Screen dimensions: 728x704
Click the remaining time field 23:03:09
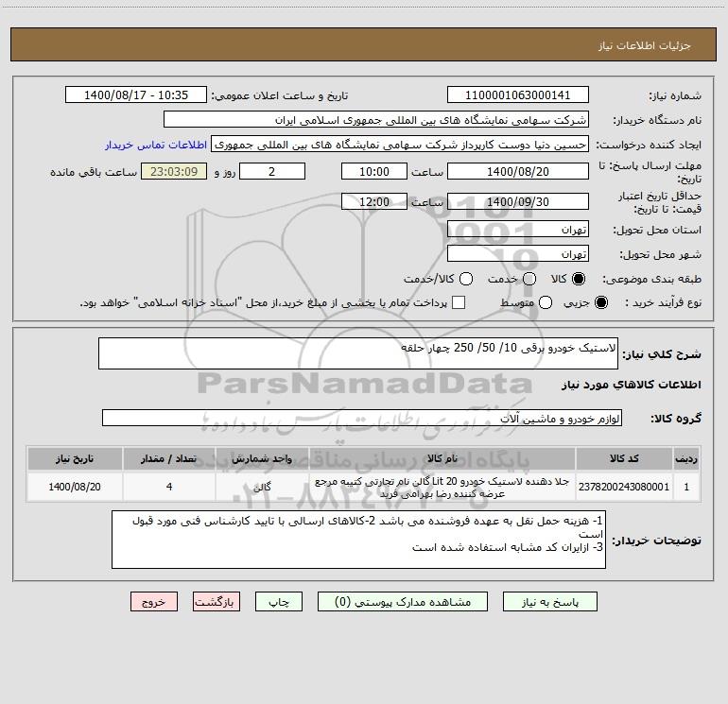174,171
